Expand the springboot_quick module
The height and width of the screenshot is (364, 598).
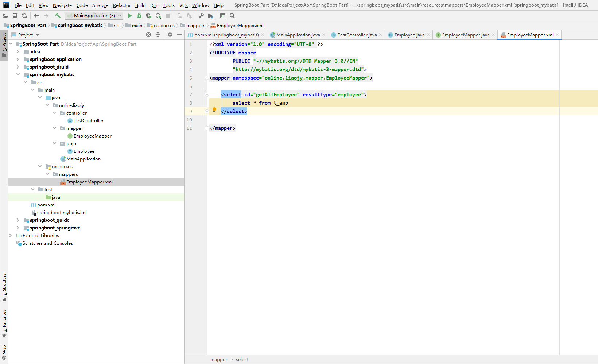pyautogui.click(x=18, y=220)
